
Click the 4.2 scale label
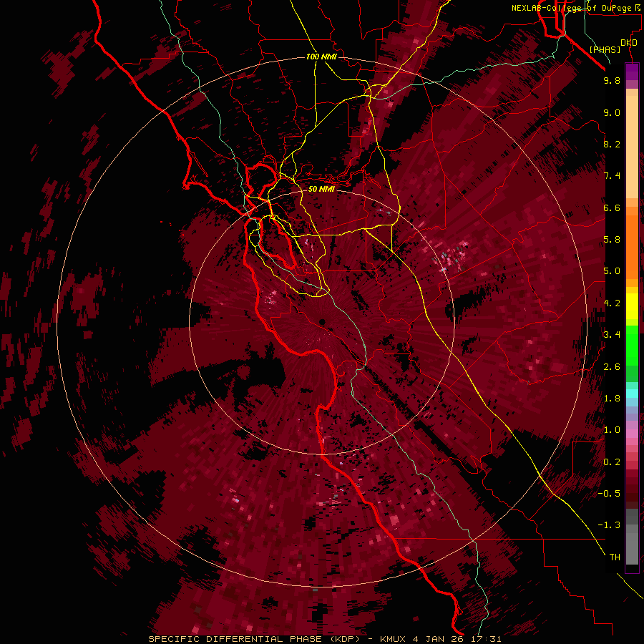click(x=612, y=303)
